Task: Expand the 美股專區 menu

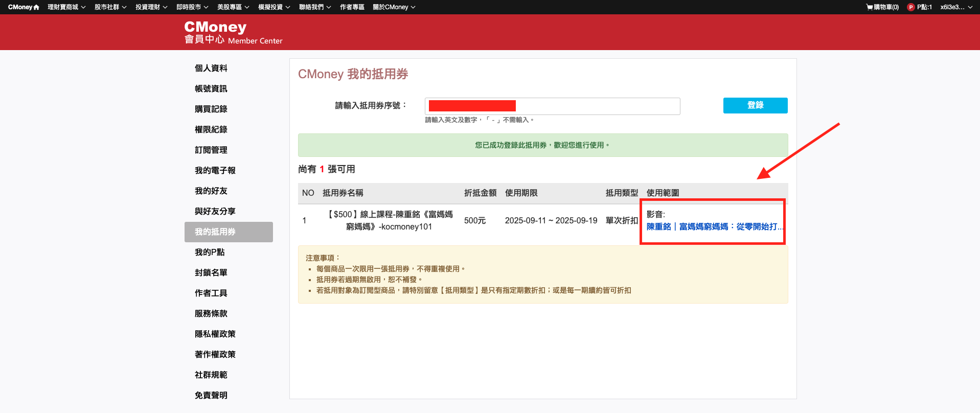Action: [233, 7]
